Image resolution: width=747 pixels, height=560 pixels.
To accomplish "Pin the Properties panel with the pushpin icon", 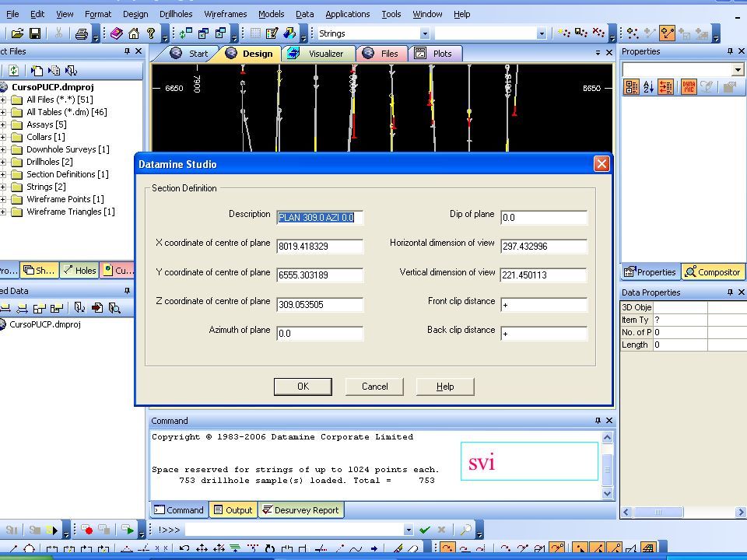I will point(731,51).
